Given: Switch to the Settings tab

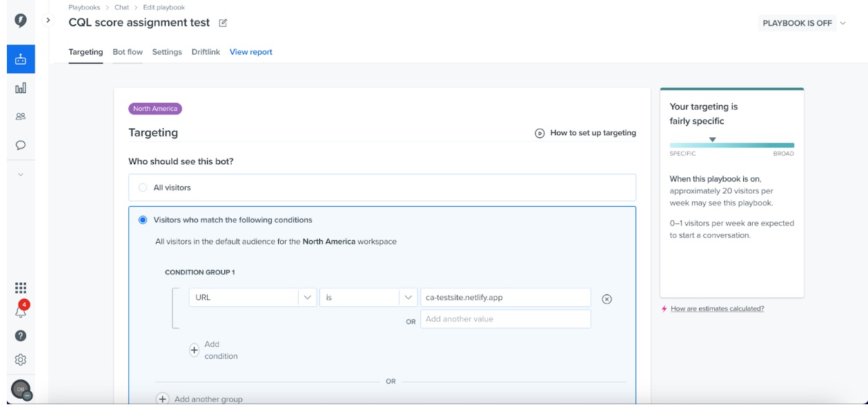Looking at the screenshot, I should [167, 52].
